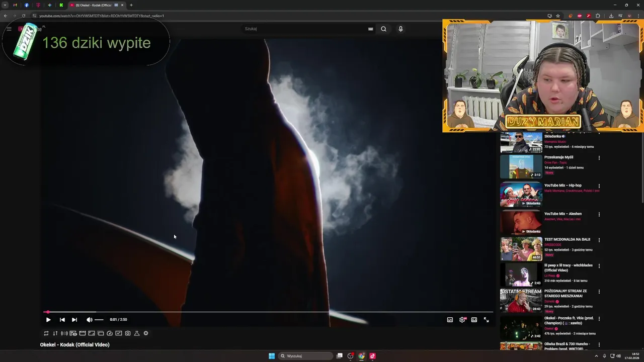Click the taskbar Wyszukaj search box
This screenshot has height=362, width=644.
tap(306, 356)
